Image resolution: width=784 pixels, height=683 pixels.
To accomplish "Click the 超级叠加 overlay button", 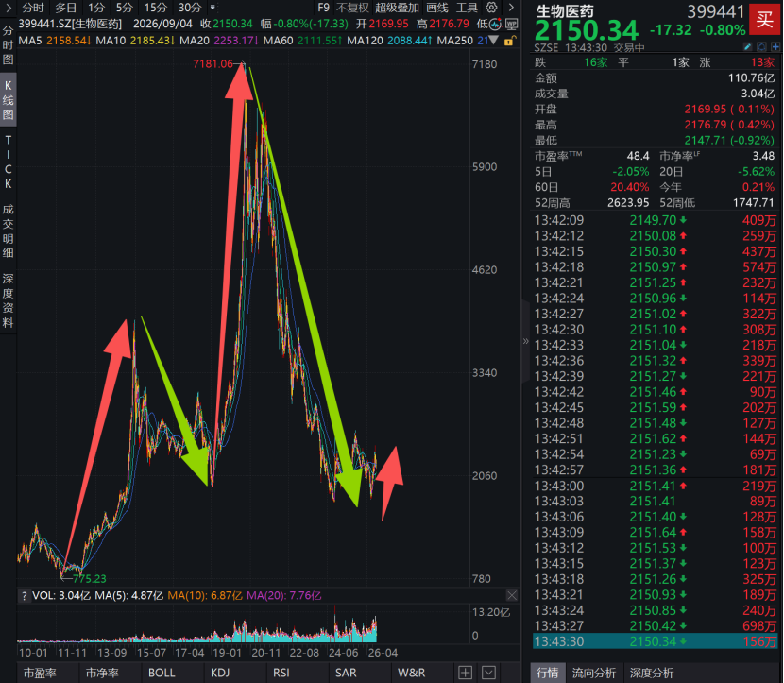I will point(397,8).
